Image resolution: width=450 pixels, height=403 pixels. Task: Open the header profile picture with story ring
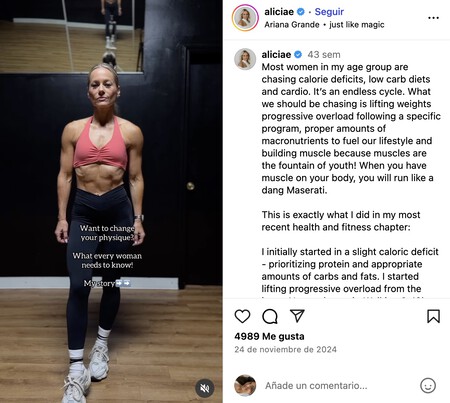245,18
